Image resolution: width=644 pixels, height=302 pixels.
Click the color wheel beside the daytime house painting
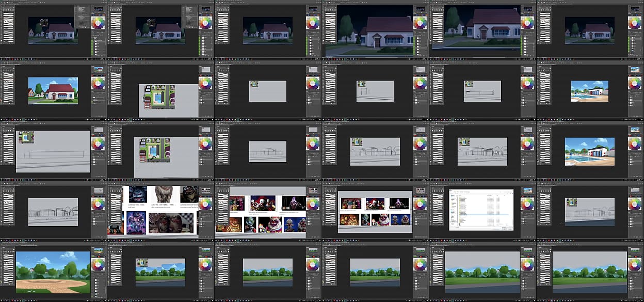click(98, 83)
